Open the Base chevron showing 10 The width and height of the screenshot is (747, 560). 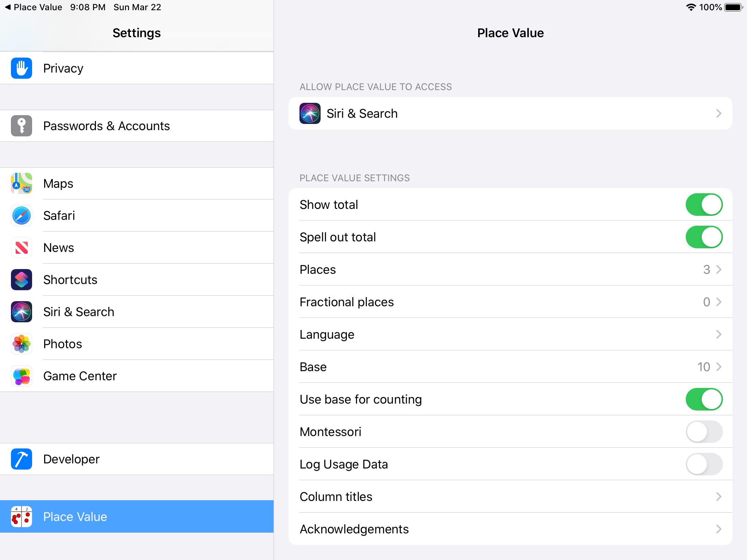(x=719, y=367)
